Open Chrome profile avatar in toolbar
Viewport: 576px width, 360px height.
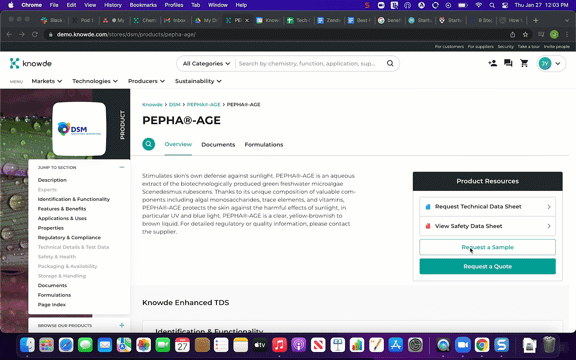coord(554,35)
